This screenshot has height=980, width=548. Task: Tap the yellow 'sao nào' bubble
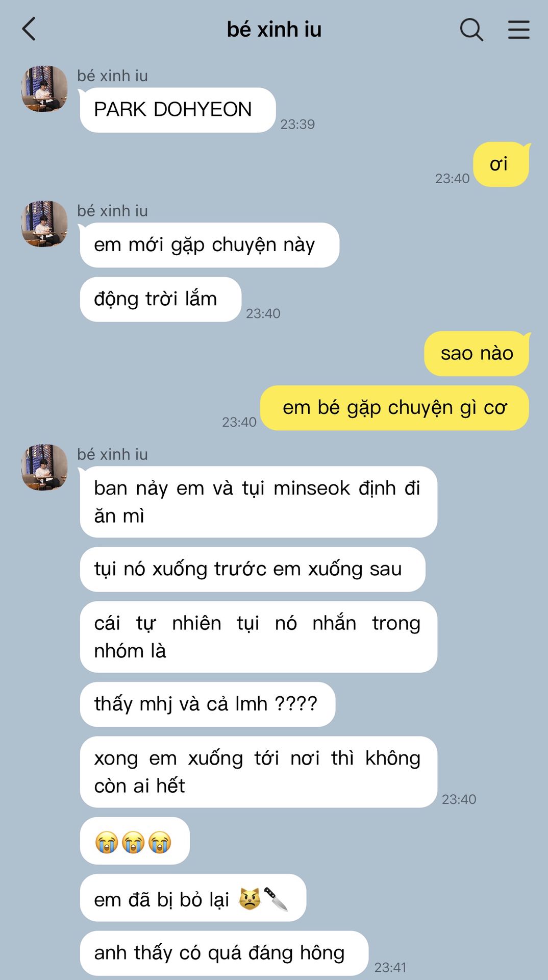pyautogui.click(x=477, y=353)
